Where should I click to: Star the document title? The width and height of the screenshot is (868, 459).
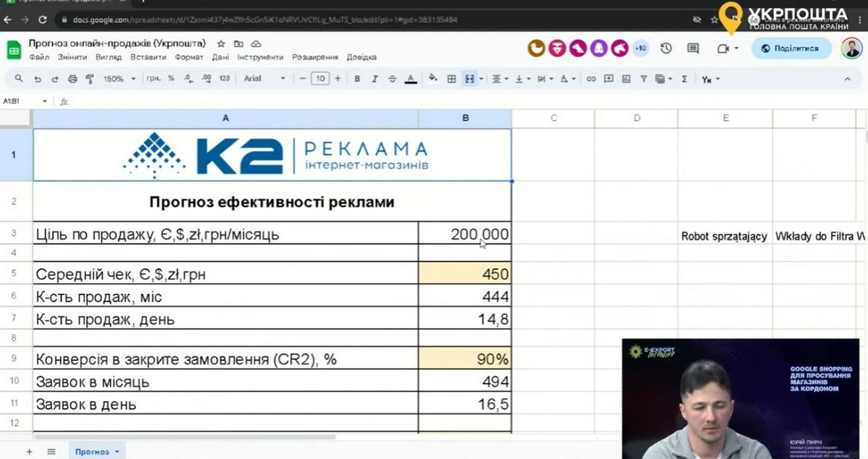click(221, 43)
